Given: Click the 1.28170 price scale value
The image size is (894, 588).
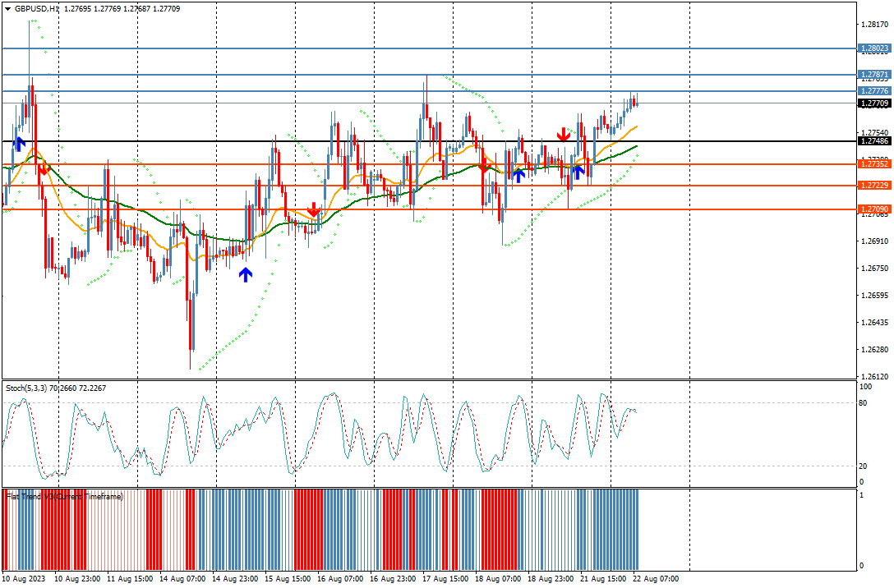Looking at the screenshot, I should [874, 25].
